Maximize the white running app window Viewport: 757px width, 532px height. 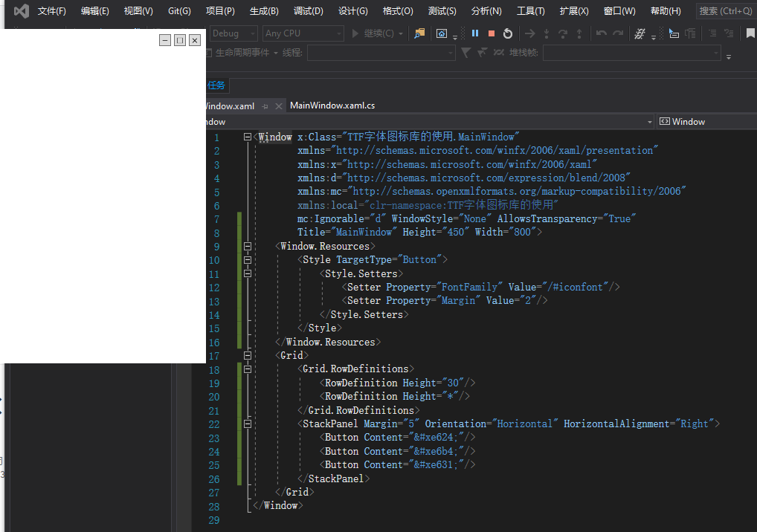tap(180, 40)
